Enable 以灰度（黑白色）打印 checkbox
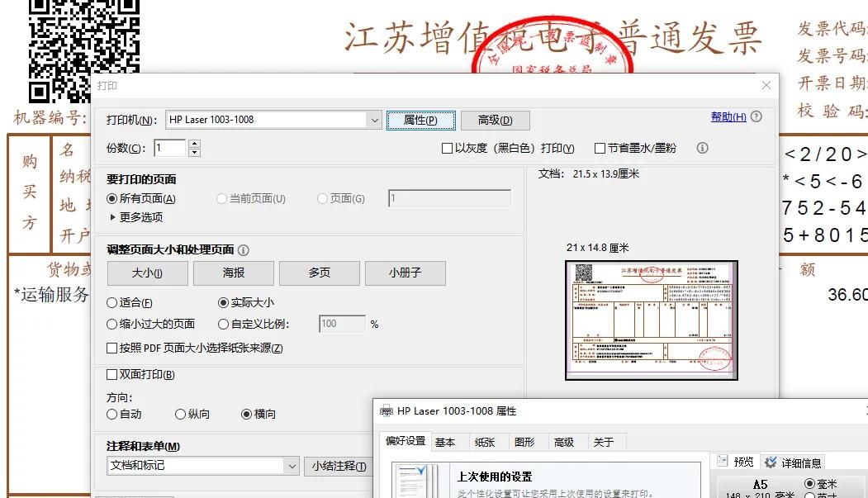868x498 pixels. (445, 148)
